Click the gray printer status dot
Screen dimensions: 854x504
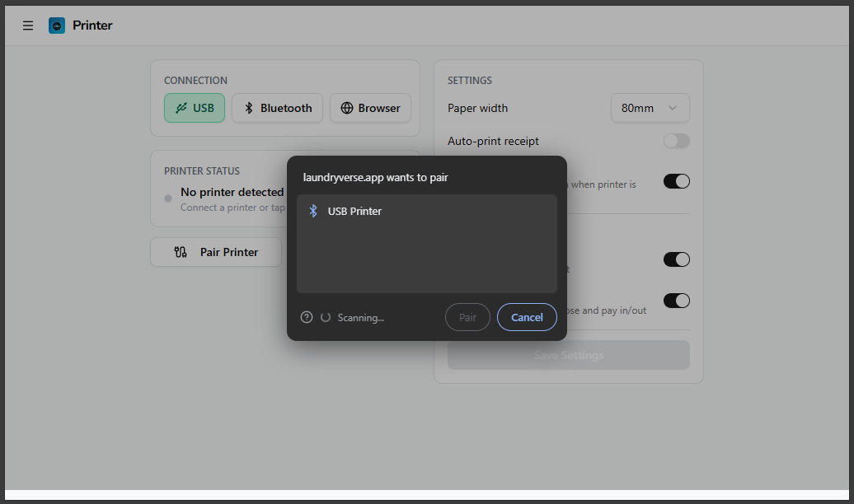(x=168, y=198)
